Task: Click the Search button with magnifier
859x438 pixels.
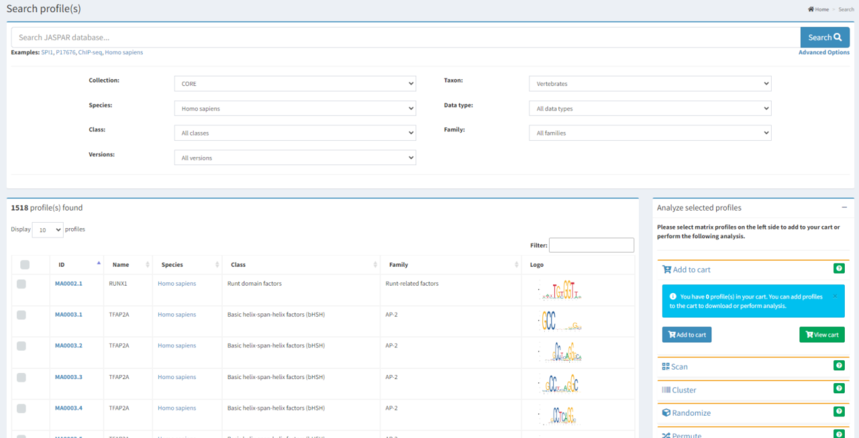Action: 824,37
